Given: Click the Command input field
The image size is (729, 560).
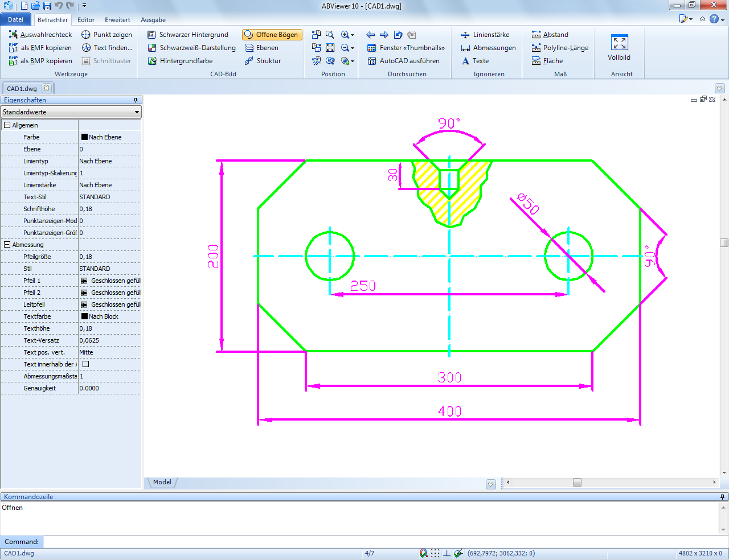Looking at the screenshot, I should tap(382, 542).
